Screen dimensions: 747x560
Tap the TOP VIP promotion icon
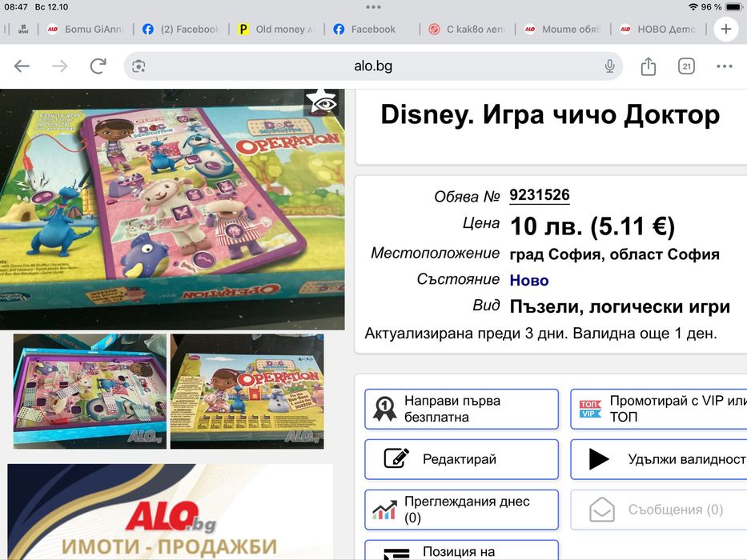[590, 409]
